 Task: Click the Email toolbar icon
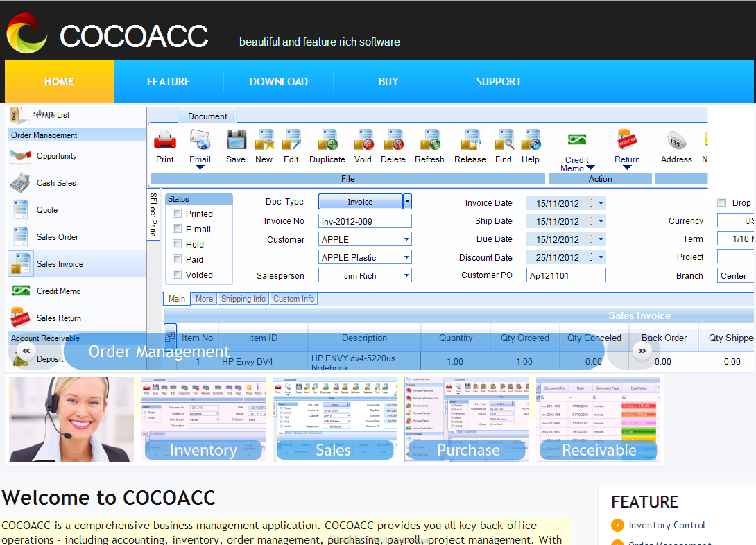click(200, 140)
